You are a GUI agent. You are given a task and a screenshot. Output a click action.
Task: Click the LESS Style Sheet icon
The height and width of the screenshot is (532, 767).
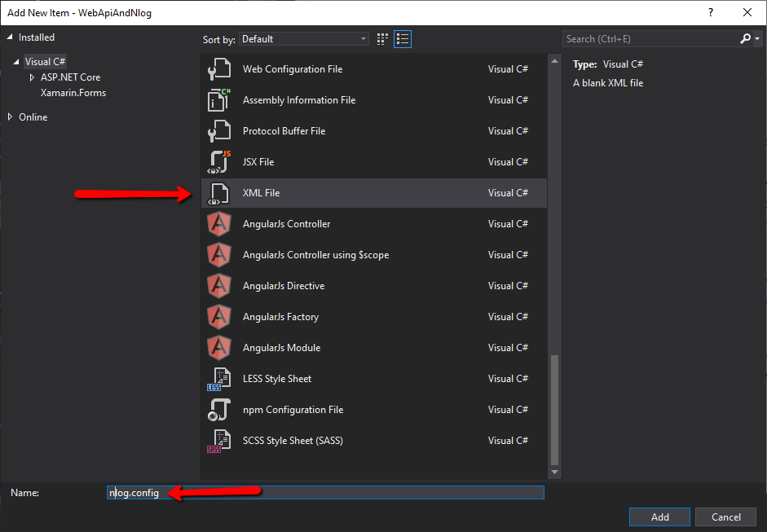pos(218,379)
